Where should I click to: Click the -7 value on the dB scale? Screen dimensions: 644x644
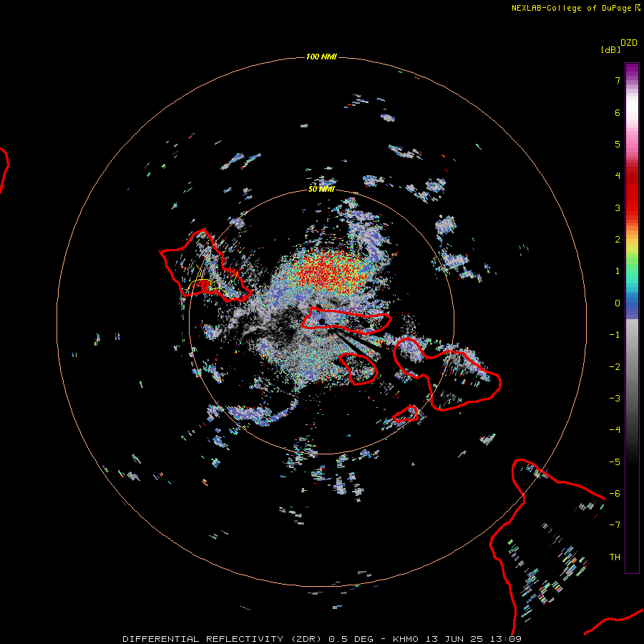[615, 525]
